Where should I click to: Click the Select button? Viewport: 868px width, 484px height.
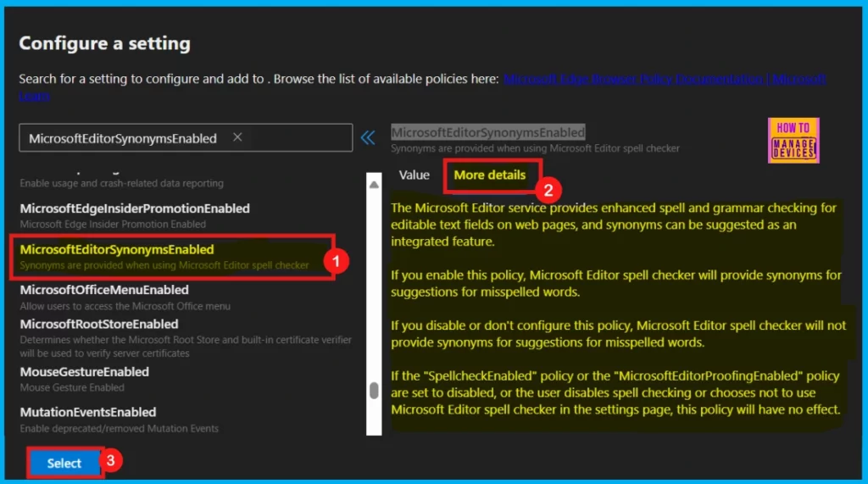click(x=64, y=463)
